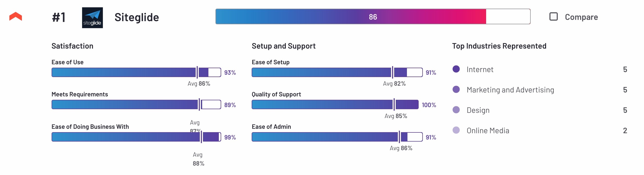The image size is (644, 175).
Task: Click the Meets Requirements rating bar
Action: (x=136, y=104)
